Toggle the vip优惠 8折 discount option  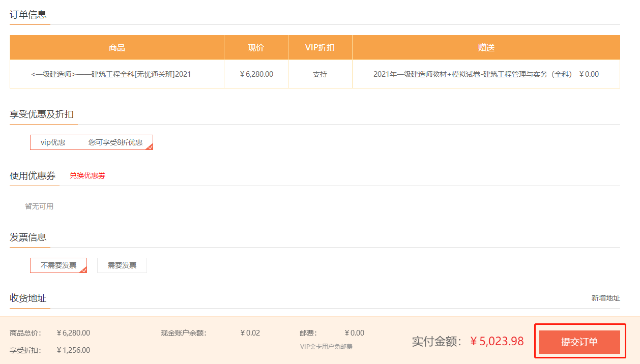92,142
